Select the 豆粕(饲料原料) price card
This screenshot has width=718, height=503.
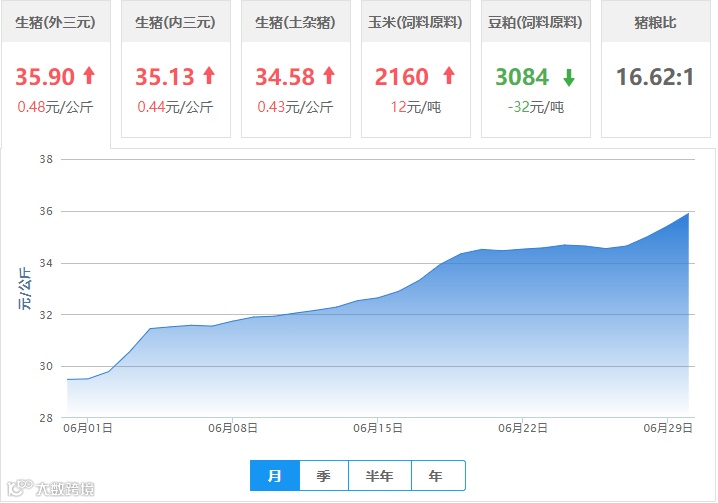pos(536,69)
